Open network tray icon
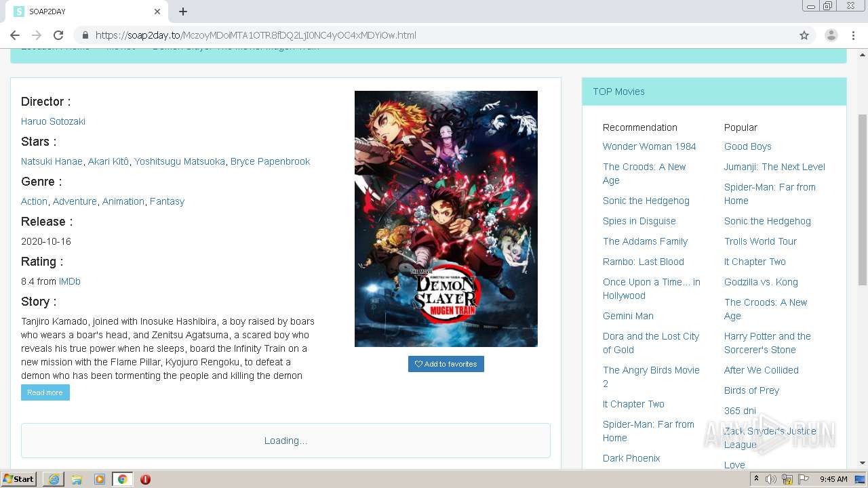Viewport: 868px width, 488px height. click(787, 479)
